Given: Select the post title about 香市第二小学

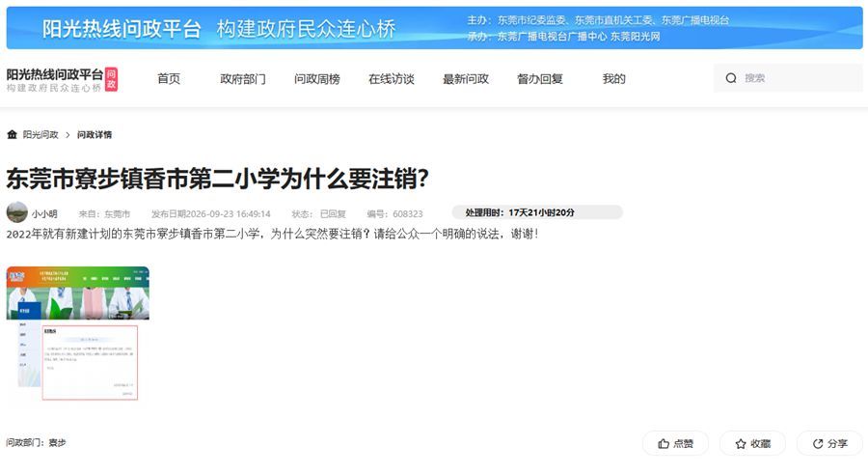Looking at the screenshot, I should (x=218, y=179).
